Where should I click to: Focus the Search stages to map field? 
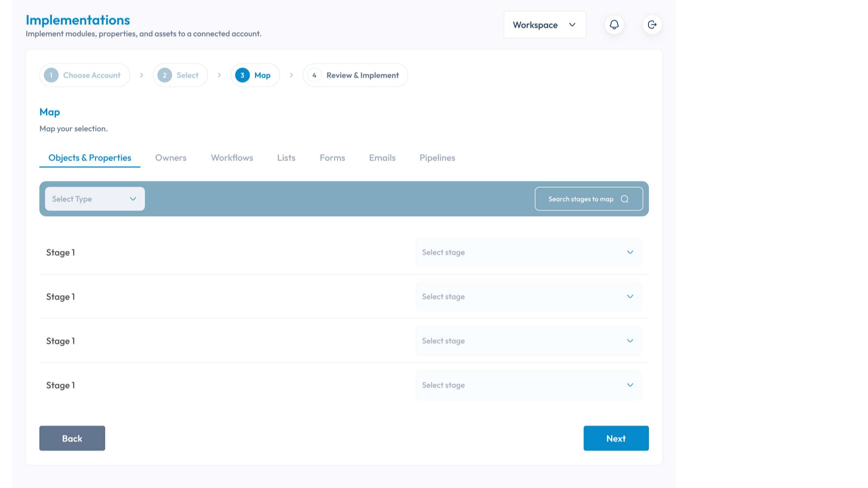pos(580,199)
